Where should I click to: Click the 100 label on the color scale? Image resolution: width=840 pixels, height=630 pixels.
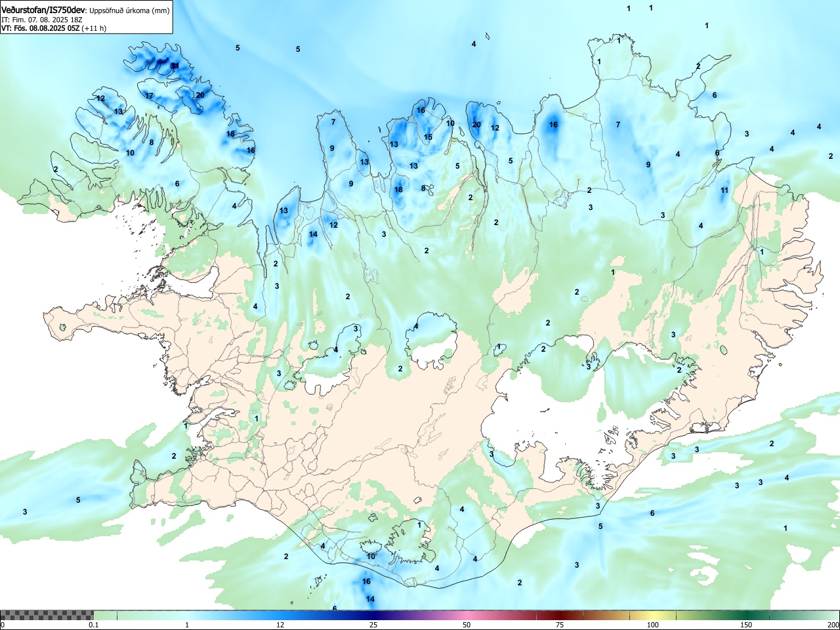(x=653, y=625)
